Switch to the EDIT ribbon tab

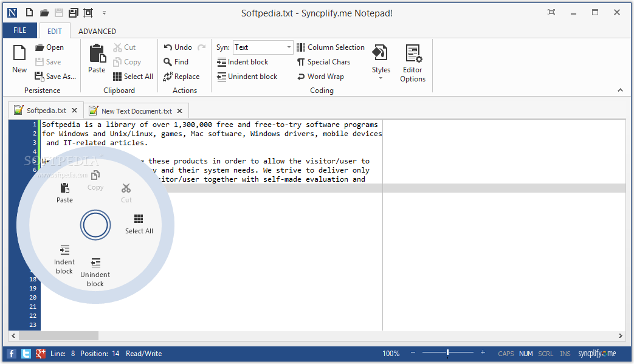pyautogui.click(x=55, y=31)
